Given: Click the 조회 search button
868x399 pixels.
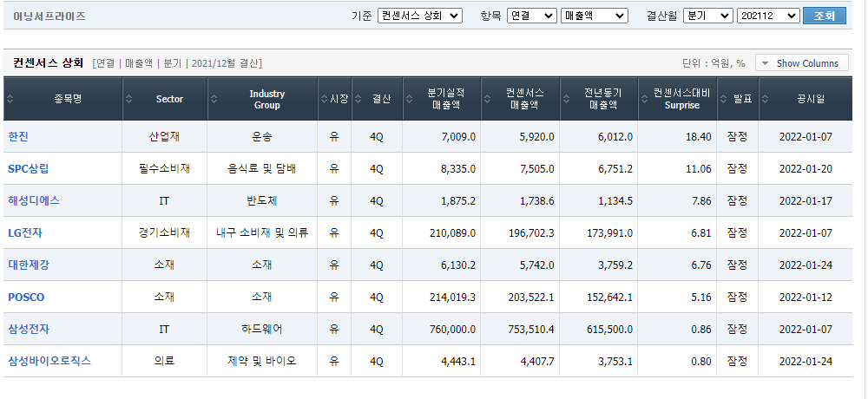Looking at the screenshot, I should pos(825,16).
